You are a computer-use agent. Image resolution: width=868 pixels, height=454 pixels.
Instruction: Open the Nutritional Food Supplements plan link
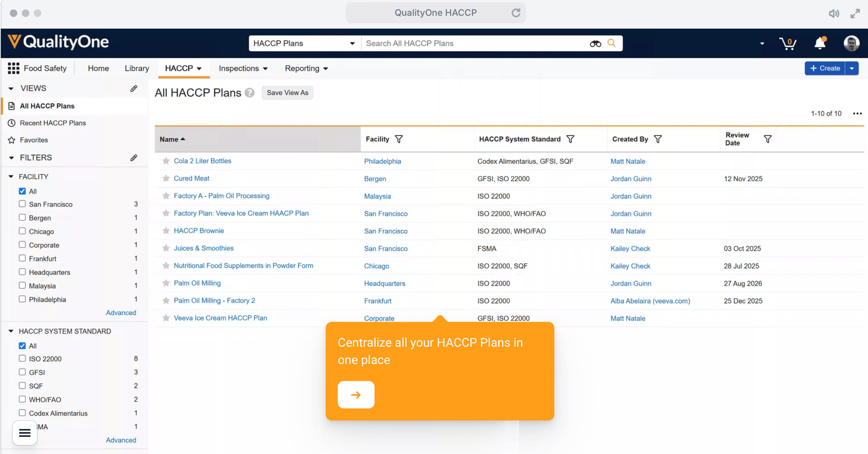243,265
